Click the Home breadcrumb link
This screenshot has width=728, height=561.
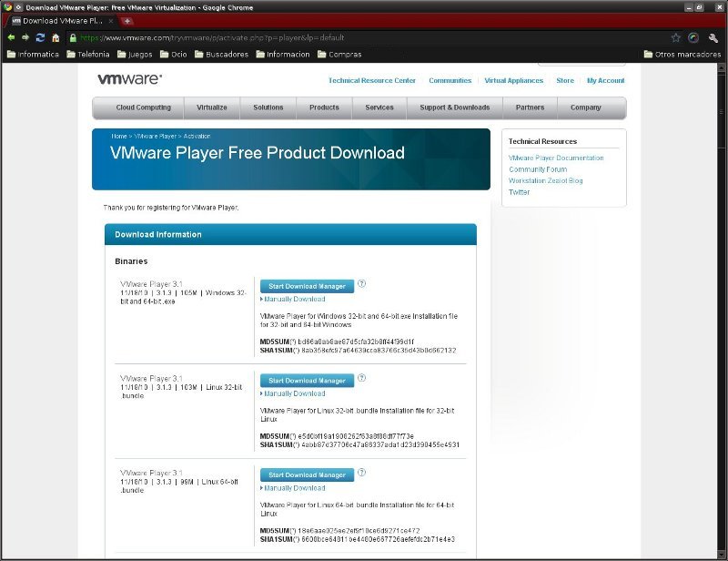(119, 137)
